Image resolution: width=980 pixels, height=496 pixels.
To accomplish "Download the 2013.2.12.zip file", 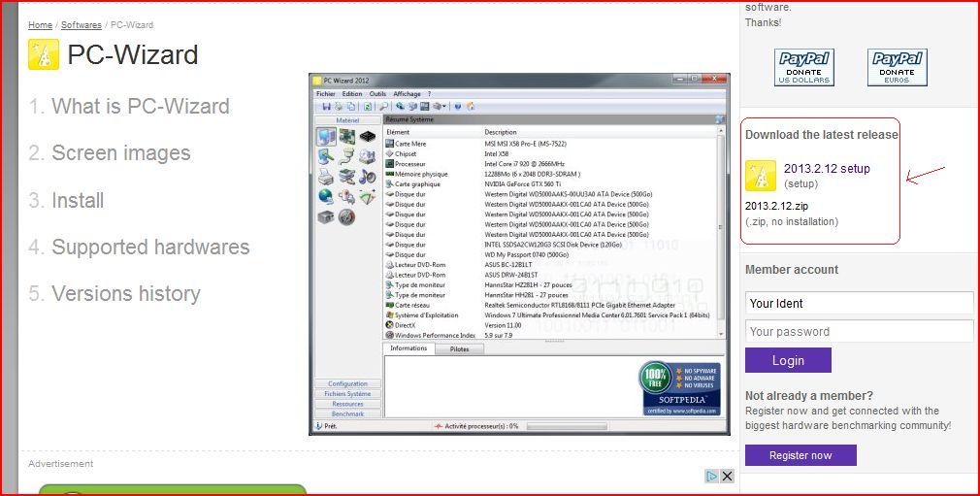I will [x=776, y=206].
